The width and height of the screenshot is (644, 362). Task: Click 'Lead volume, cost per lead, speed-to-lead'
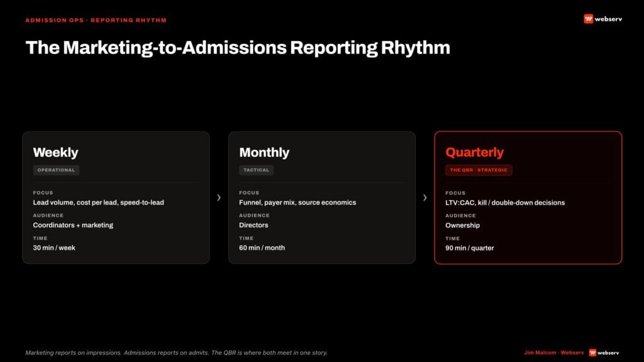click(99, 202)
